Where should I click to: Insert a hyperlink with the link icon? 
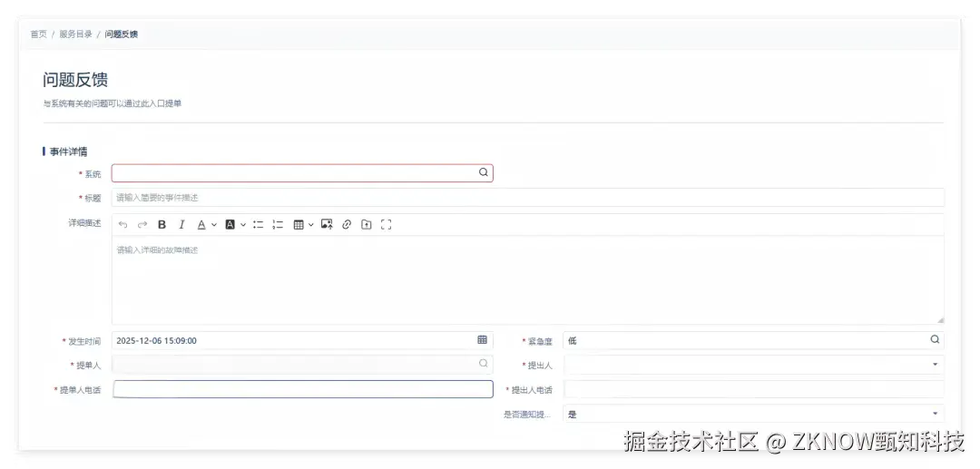(x=347, y=225)
